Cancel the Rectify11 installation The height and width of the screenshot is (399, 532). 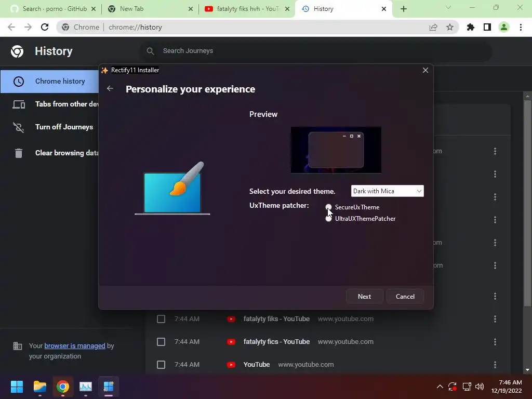point(405,296)
